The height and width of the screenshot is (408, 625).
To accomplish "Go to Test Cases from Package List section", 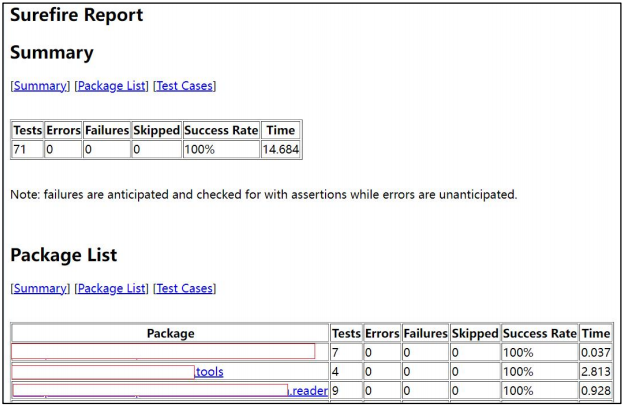I will (x=184, y=288).
